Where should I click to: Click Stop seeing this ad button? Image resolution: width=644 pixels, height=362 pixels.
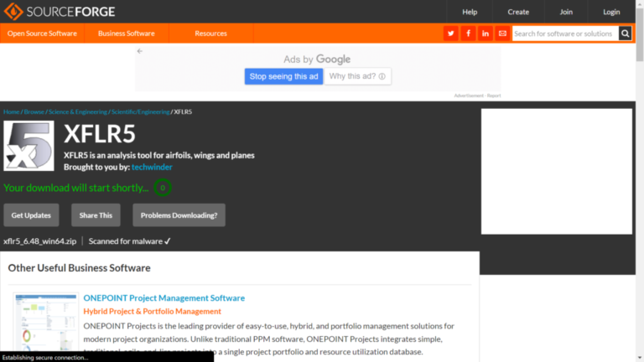point(283,76)
